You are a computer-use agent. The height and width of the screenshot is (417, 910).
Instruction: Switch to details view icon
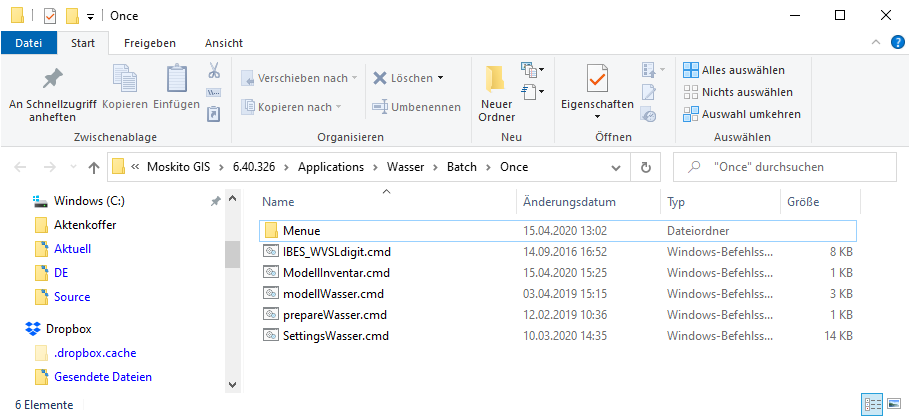pos(872,405)
